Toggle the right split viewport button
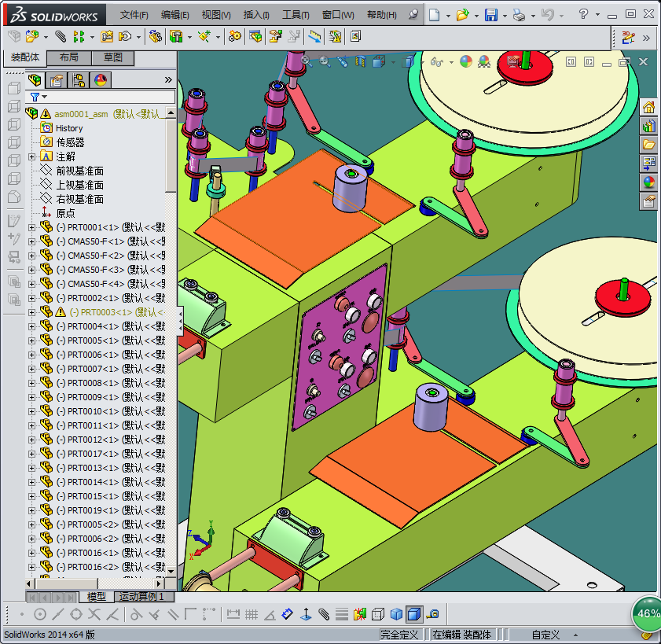Image resolution: width=661 pixels, height=644 pixels. point(589,62)
